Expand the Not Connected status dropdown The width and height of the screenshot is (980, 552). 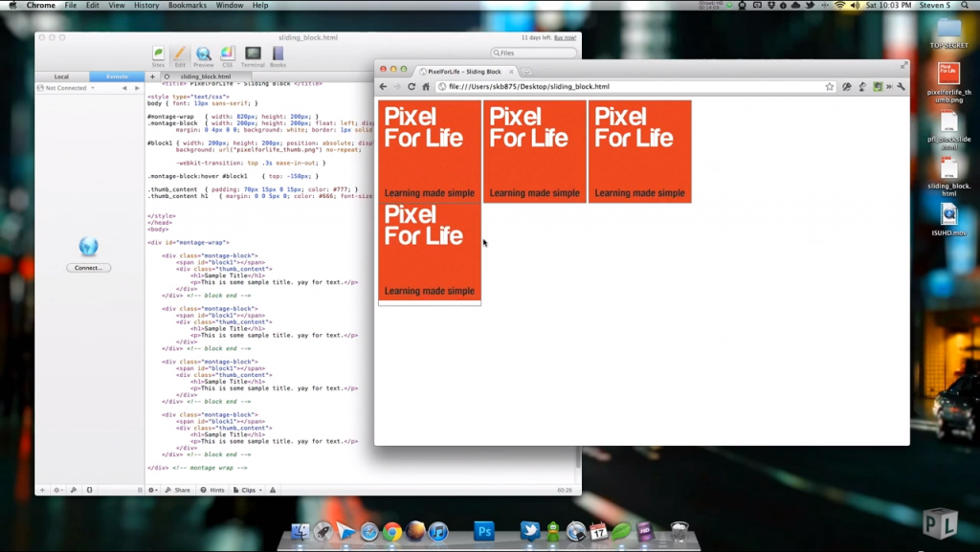[67, 88]
